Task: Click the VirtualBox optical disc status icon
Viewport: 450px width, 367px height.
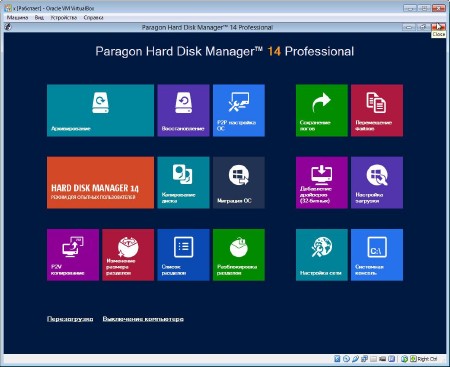Action: click(x=346, y=359)
